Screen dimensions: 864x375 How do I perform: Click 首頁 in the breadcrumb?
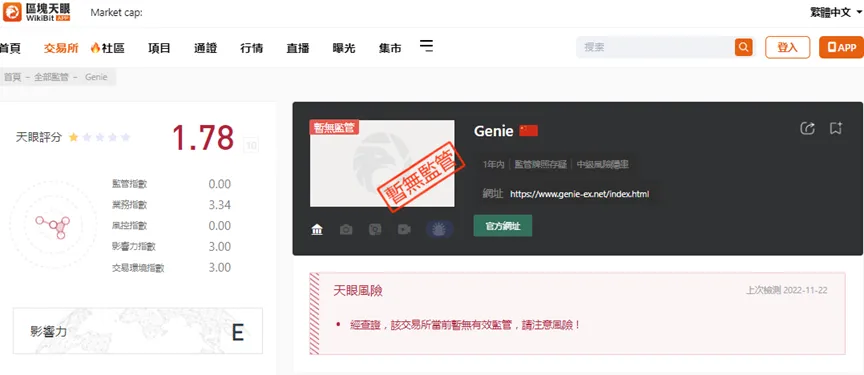tap(12, 77)
